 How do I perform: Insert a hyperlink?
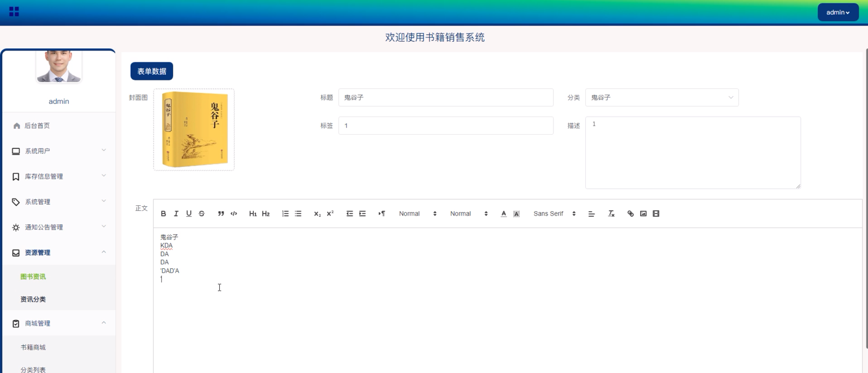pyautogui.click(x=630, y=214)
